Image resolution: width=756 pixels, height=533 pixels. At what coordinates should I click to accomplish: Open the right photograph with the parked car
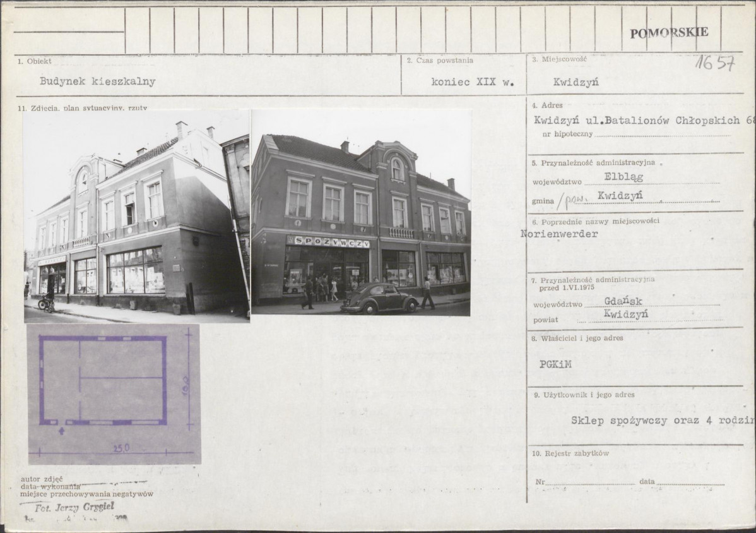point(361,212)
